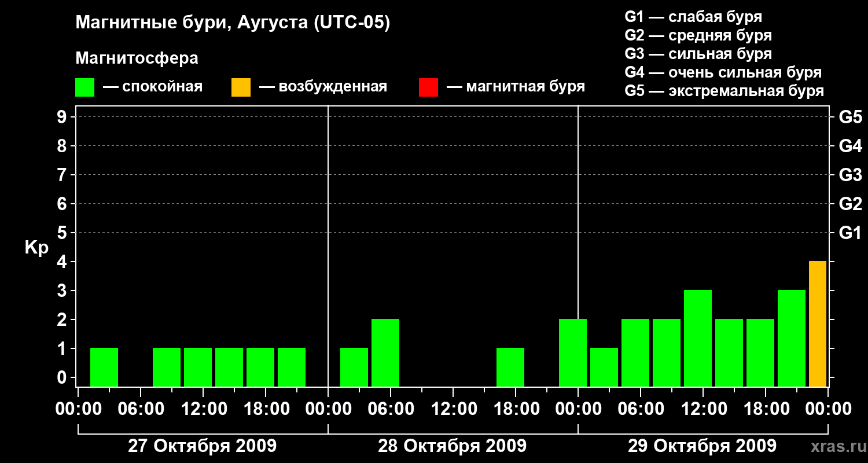This screenshot has width=868, height=463.
Task: Click the Kp 1 bar at 00:00–03:00 on 29 October
Action: [x=604, y=367]
